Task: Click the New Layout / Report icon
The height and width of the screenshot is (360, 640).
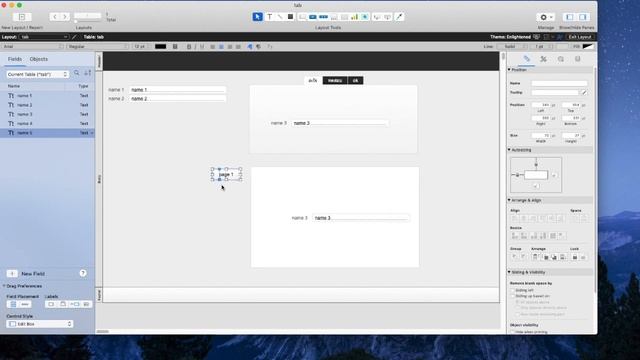Action: click(22, 17)
